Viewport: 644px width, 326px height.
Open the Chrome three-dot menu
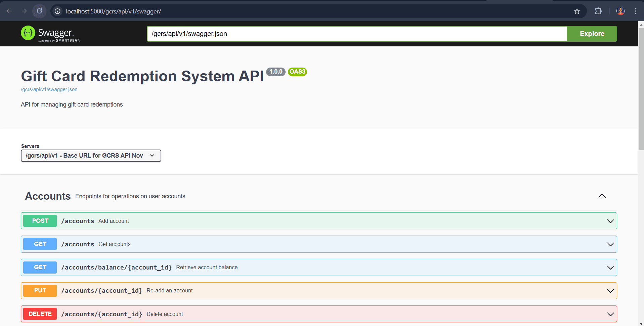coord(636,11)
